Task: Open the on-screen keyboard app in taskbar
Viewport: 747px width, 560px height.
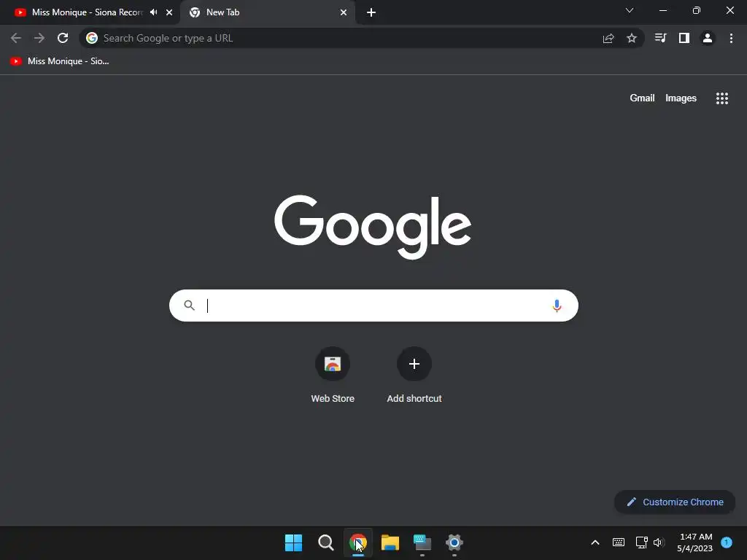Action: coord(422,542)
